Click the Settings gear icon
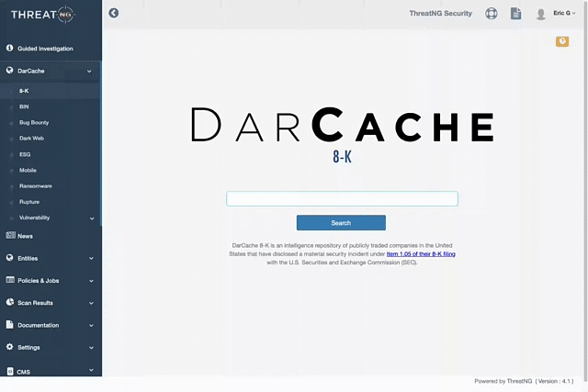 pyautogui.click(x=9, y=347)
